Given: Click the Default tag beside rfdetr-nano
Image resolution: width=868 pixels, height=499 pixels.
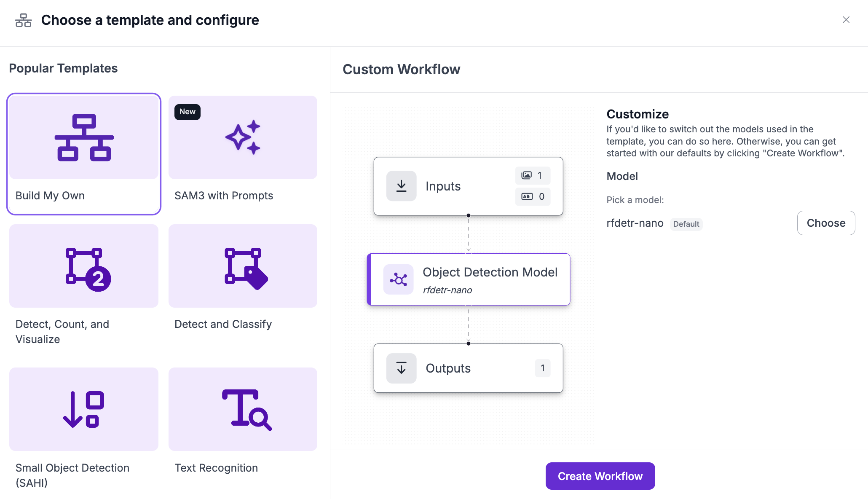Looking at the screenshot, I should 686,224.
